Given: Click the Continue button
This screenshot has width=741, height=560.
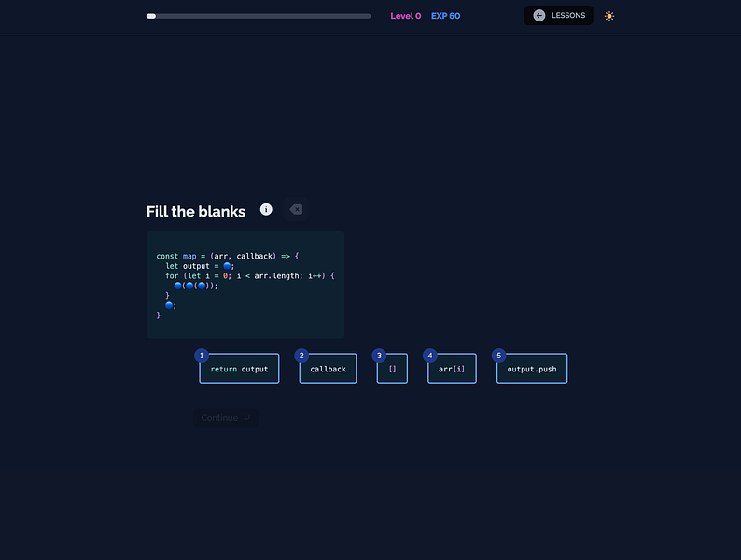Looking at the screenshot, I should click(226, 418).
